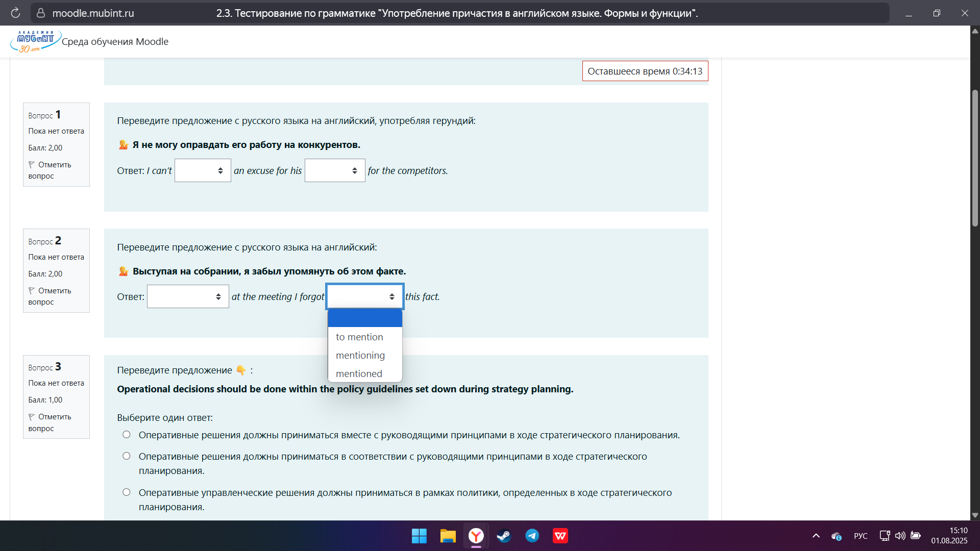The height and width of the screenshot is (551, 980).
Task: Open Yandex Browser from the taskbar
Action: coord(476,536)
